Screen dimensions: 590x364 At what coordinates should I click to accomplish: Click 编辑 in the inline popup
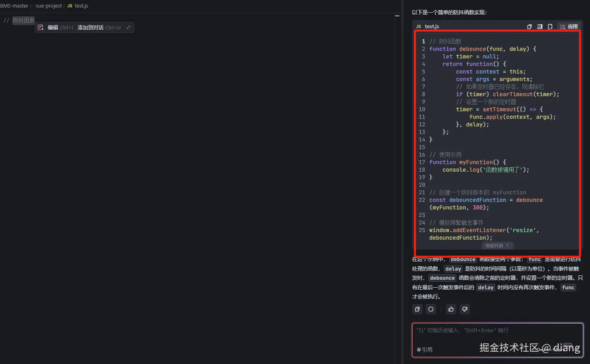(53, 27)
